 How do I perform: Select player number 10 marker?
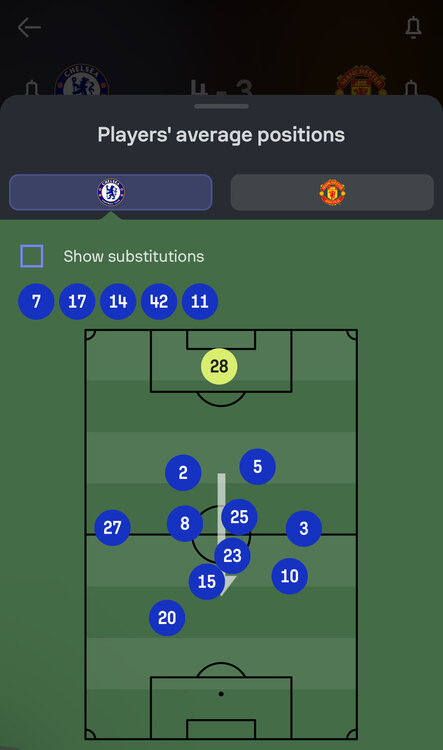(x=289, y=576)
